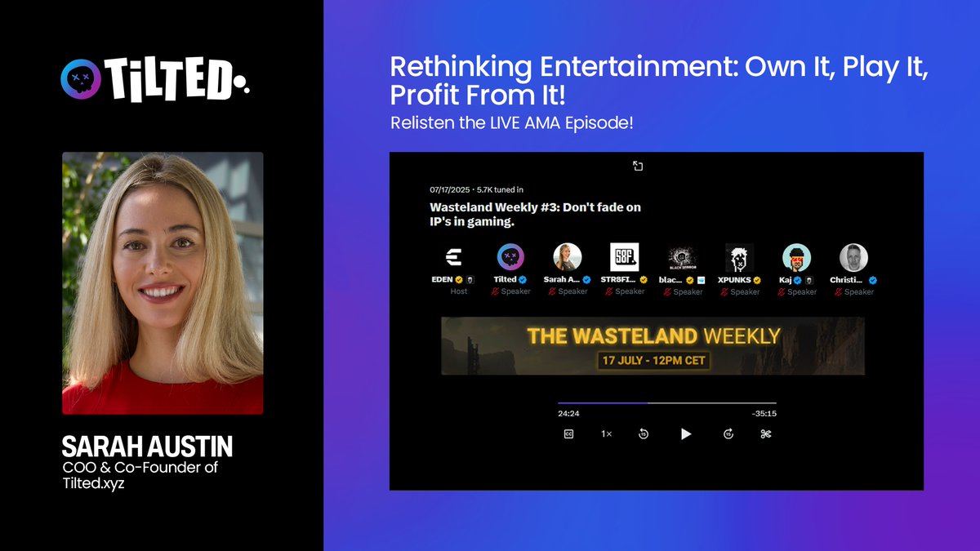Screen dimensions: 980x551
Task: Open speaker STR8FI...'s avatar
Action: (625, 257)
